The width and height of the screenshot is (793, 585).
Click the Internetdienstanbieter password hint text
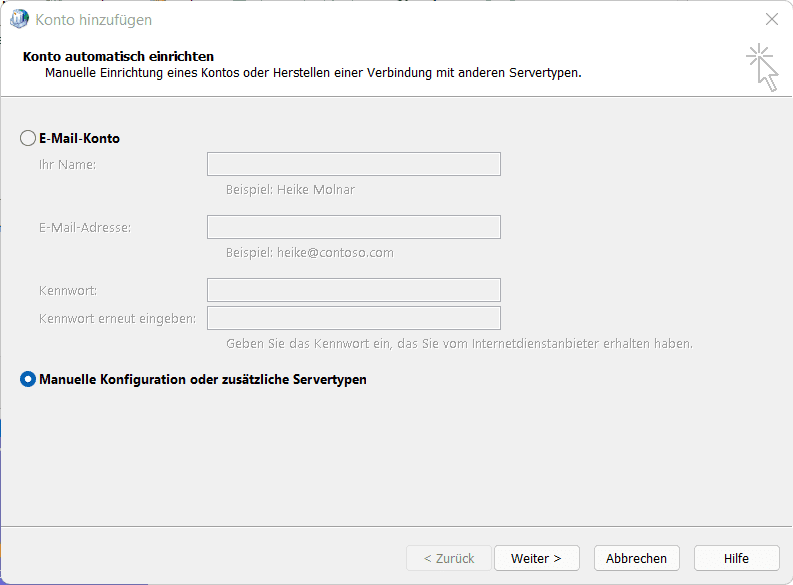pyautogui.click(x=459, y=343)
